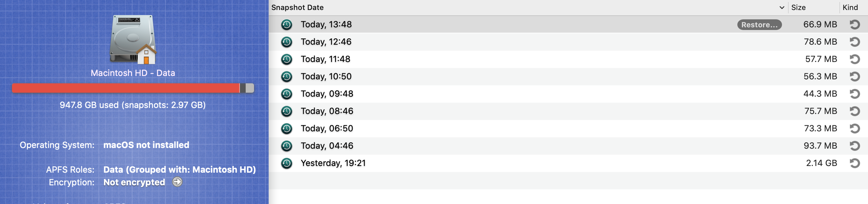Open the Snapshot Date sort chevron
The height and width of the screenshot is (204, 868).
pos(782,7)
